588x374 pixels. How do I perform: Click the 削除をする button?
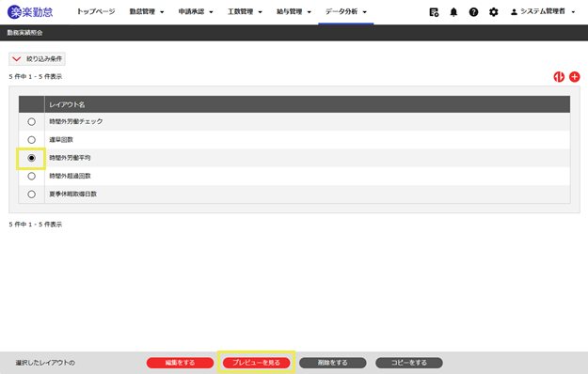333,363
